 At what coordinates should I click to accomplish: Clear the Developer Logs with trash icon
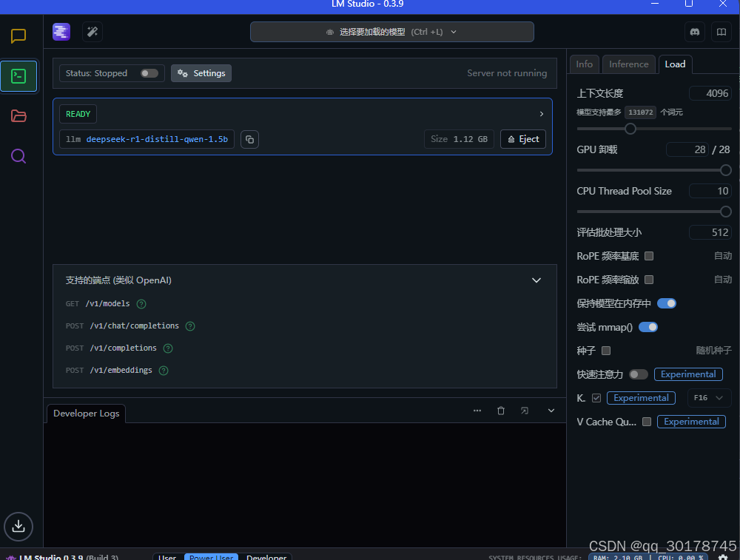501,411
